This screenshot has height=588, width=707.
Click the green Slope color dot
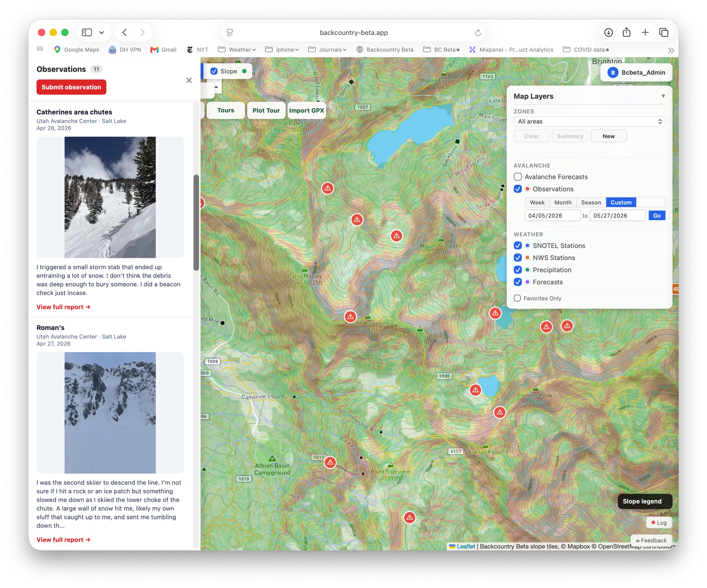[x=245, y=71]
